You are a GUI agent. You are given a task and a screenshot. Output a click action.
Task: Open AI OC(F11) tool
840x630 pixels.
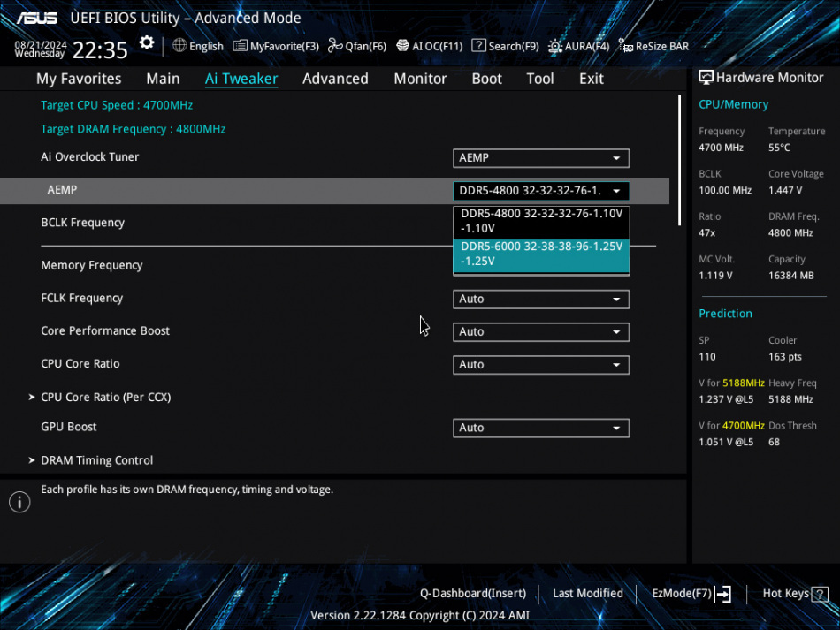coord(429,46)
